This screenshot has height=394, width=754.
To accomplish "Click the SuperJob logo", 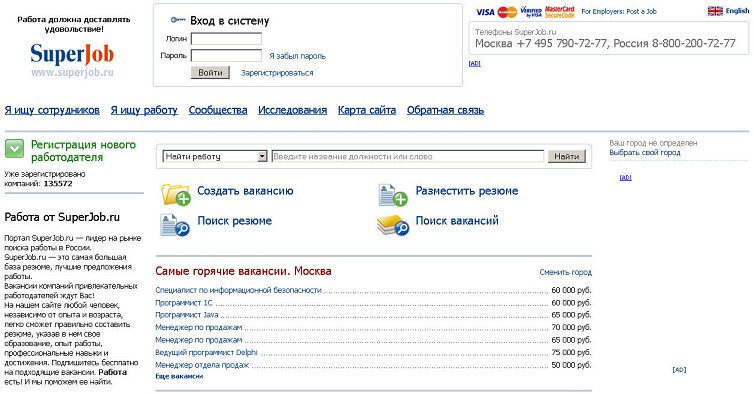I will (72, 53).
